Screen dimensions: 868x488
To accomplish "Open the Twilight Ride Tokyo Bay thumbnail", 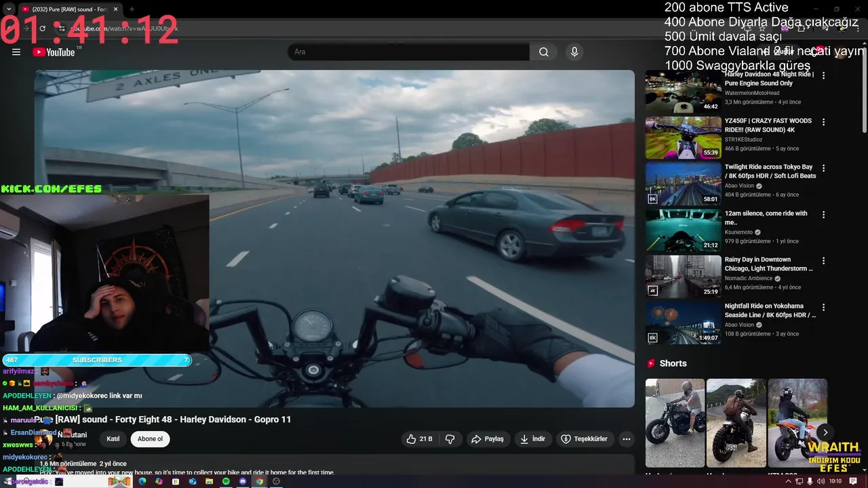I will tap(683, 184).
